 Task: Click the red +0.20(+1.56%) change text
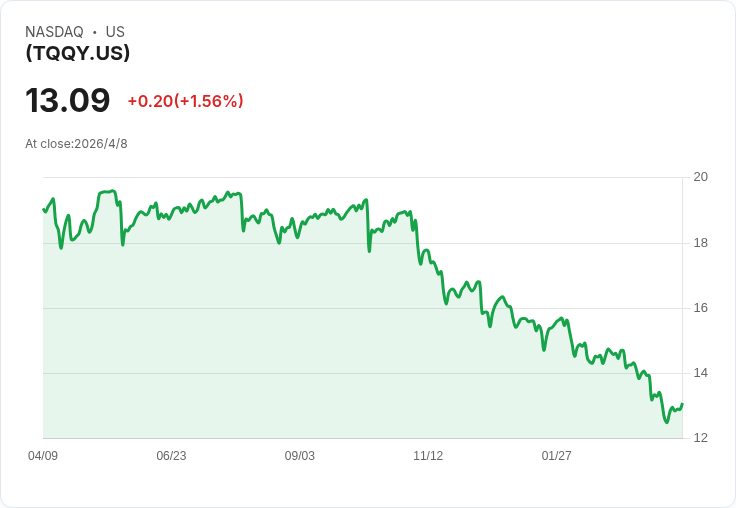(x=185, y=101)
